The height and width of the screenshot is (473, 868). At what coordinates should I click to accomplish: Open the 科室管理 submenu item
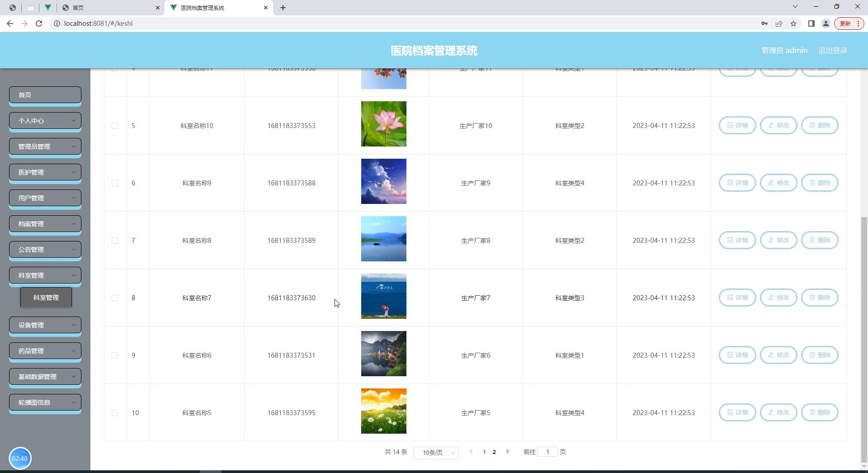[46, 298]
